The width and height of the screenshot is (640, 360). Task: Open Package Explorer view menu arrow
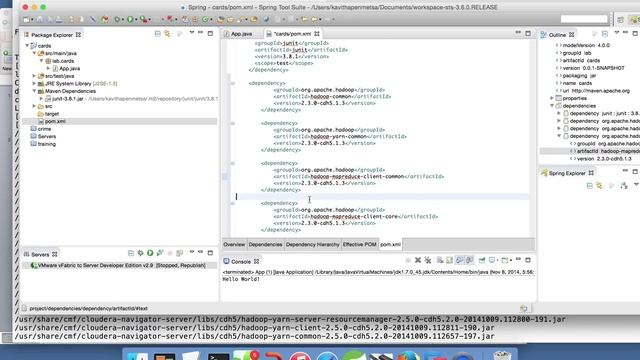pyautogui.click(x=191, y=33)
